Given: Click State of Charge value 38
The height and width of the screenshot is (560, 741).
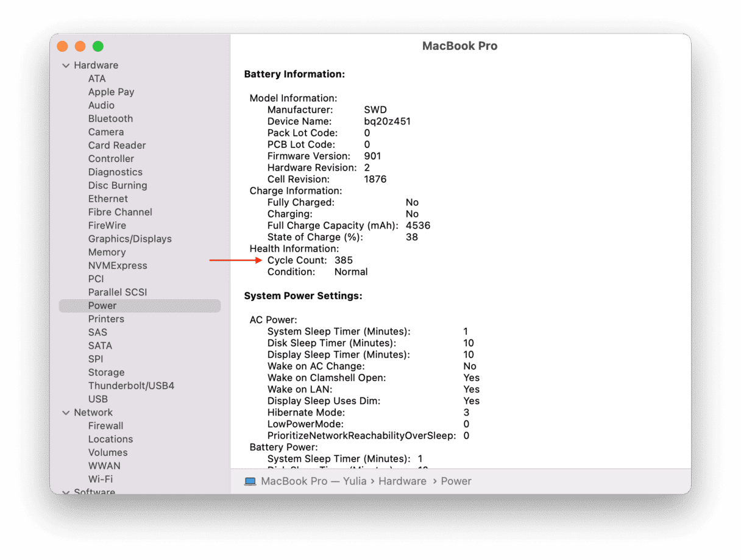Looking at the screenshot, I should 412,238.
